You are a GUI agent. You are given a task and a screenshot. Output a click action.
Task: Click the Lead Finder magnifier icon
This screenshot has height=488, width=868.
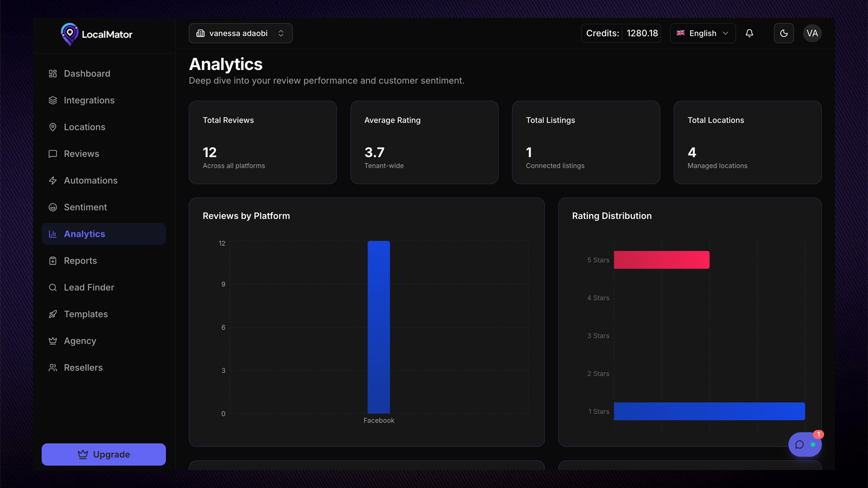[x=53, y=287]
